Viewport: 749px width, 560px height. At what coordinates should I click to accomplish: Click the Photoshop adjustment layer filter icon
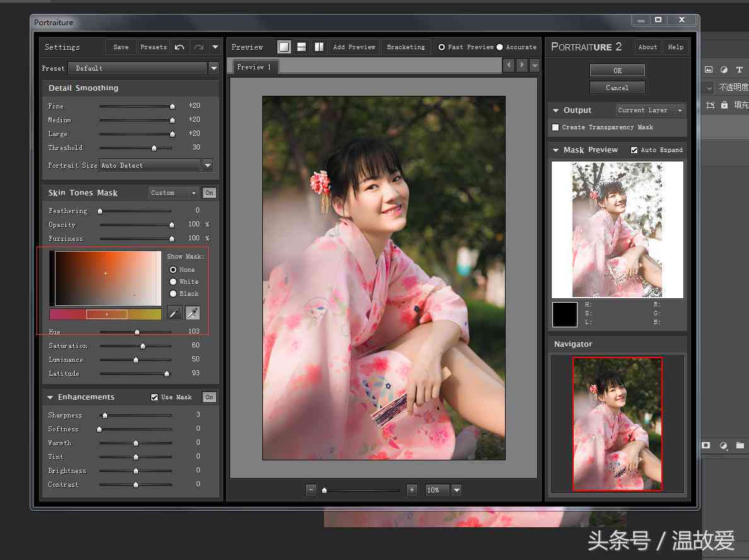coord(724,70)
